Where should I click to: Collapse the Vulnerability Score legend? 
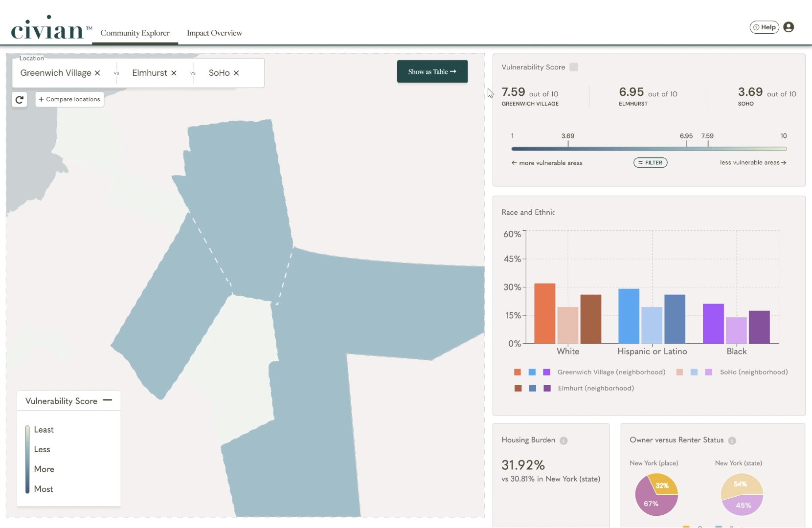pos(108,400)
